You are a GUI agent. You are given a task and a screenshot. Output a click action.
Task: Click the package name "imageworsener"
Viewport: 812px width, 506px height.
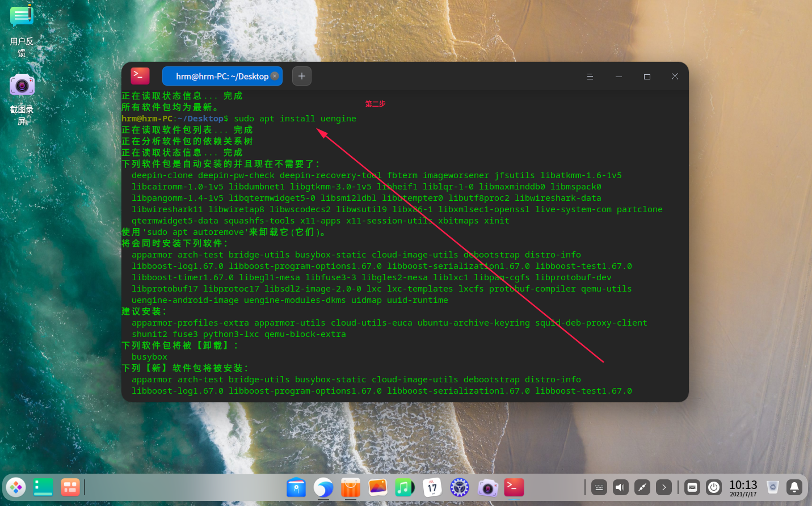[456, 175]
